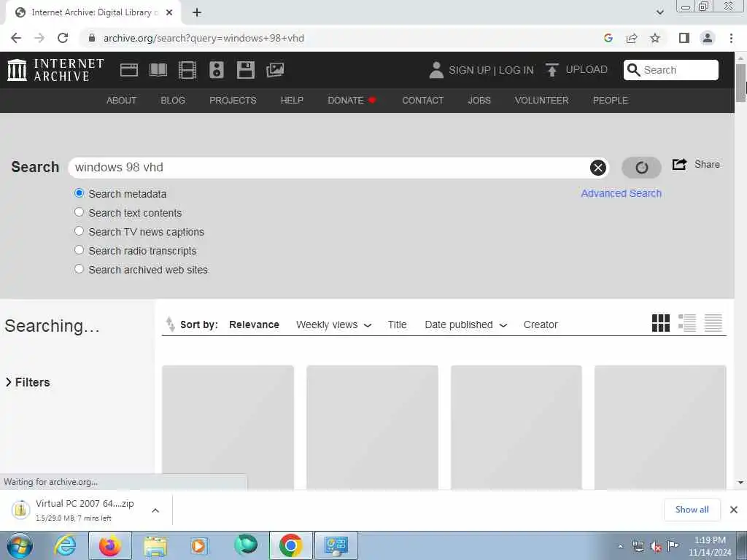Expand the Filters section

tap(28, 382)
